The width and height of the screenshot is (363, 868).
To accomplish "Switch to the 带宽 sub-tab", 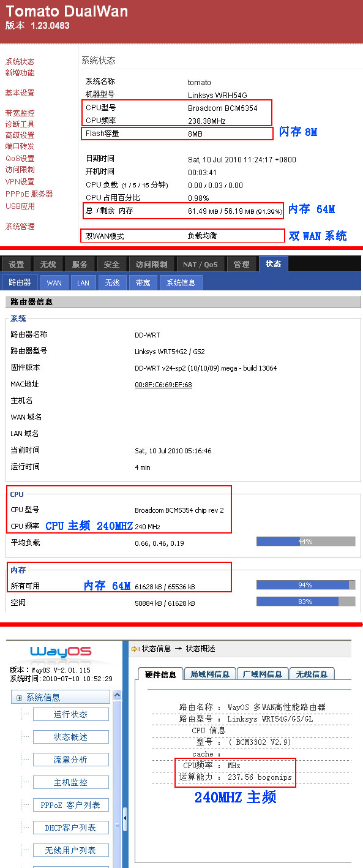I will coord(143,282).
